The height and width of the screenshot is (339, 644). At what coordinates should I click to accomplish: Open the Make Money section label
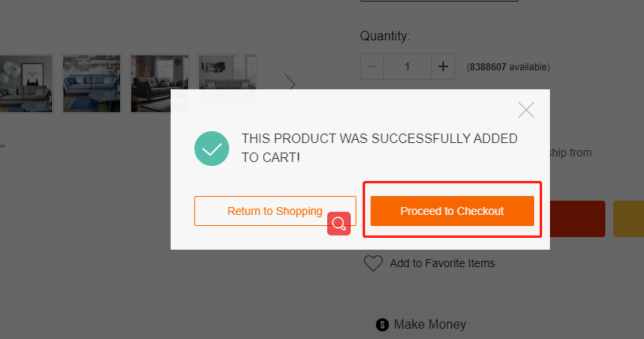pos(430,324)
